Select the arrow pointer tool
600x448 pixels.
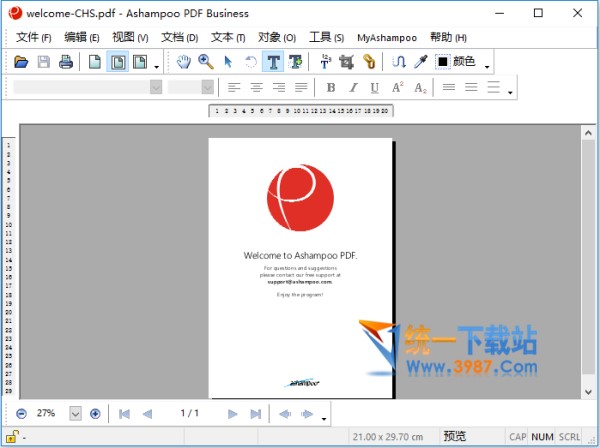pos(228,62)
